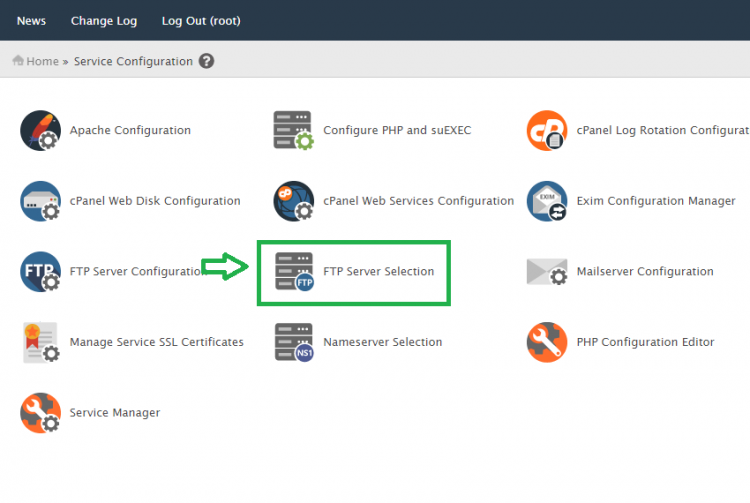Click the Service Manager wrench icon

click(x=41, y=413)
